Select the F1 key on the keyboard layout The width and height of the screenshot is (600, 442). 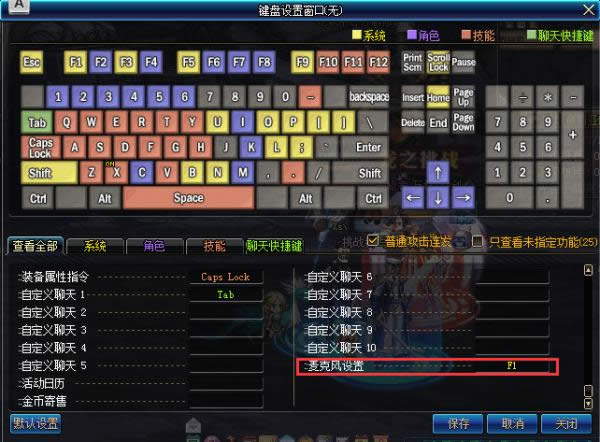[x=75, y=62]
